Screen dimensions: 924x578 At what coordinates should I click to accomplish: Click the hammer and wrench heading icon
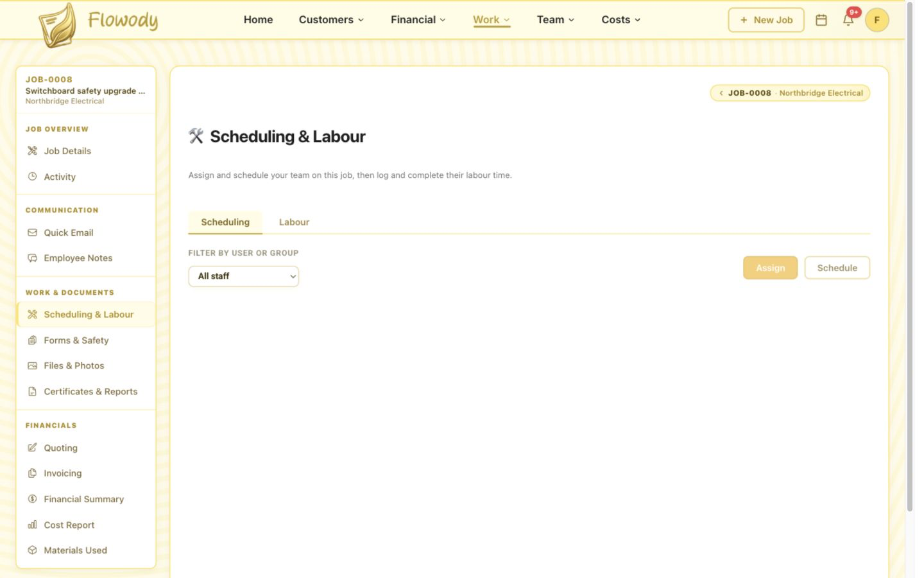click(196, 136)
